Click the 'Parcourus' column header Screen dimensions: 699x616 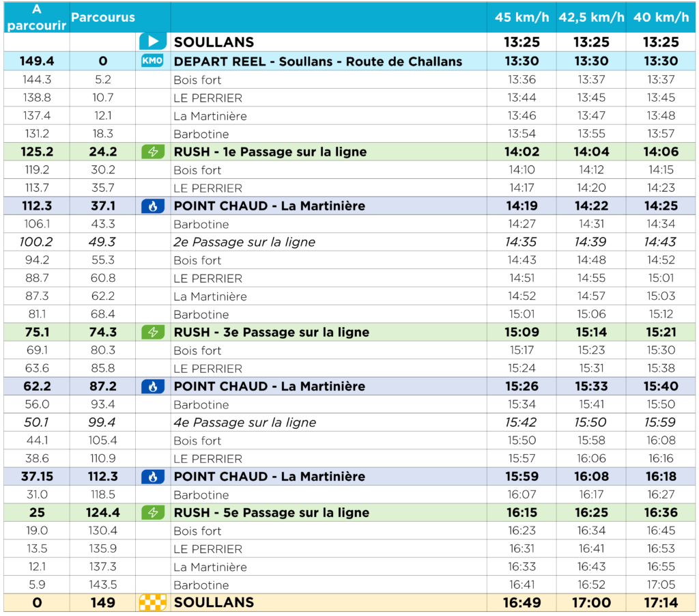click(103, 17)
